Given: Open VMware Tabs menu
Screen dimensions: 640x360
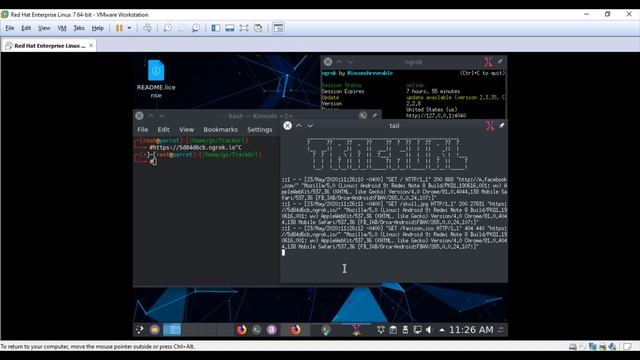Looking at the screenshot, I should [79, 28].
